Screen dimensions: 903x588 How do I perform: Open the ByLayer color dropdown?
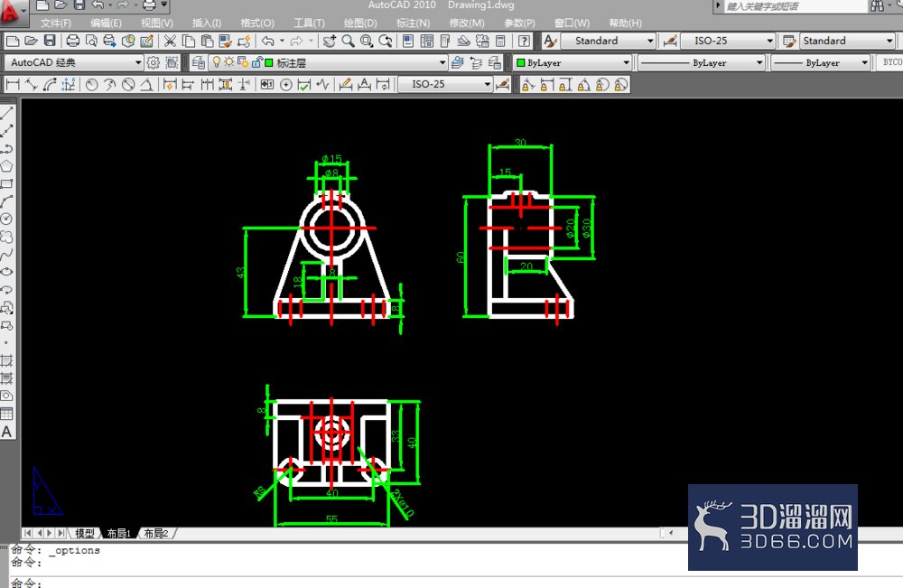pyautogui.click(x=626, y=62)
